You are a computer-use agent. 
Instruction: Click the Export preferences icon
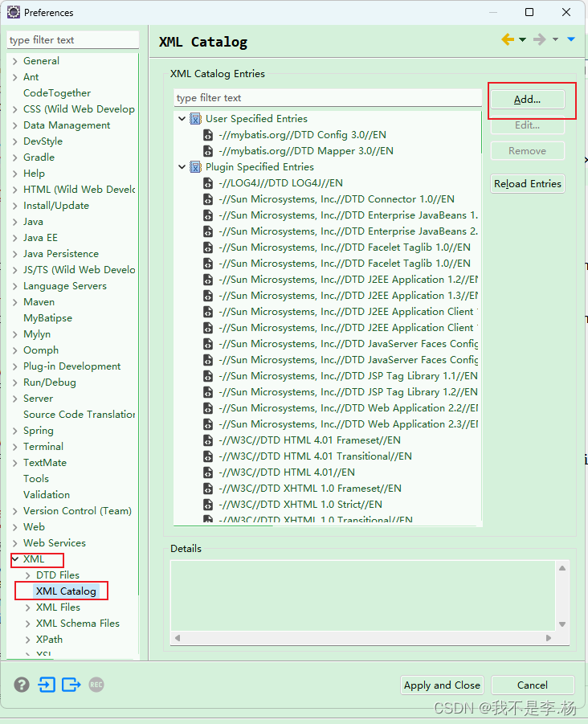point(71,685)
